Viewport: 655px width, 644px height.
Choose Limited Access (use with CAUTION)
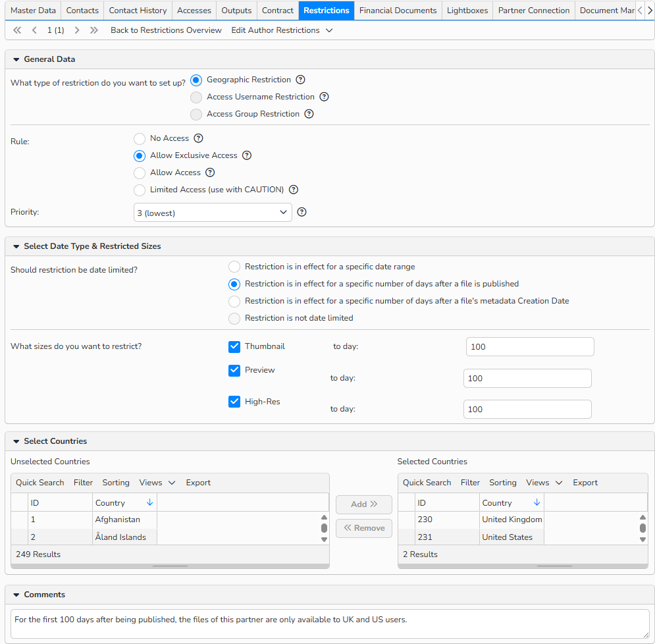pyautogui.click(x=140, y=190)
